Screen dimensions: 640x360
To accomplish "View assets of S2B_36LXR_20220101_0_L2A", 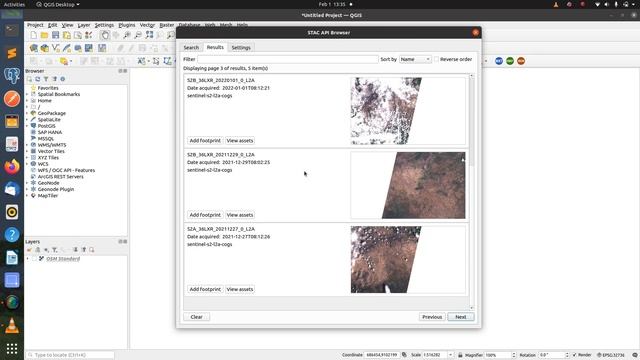I will coord(240,140).
